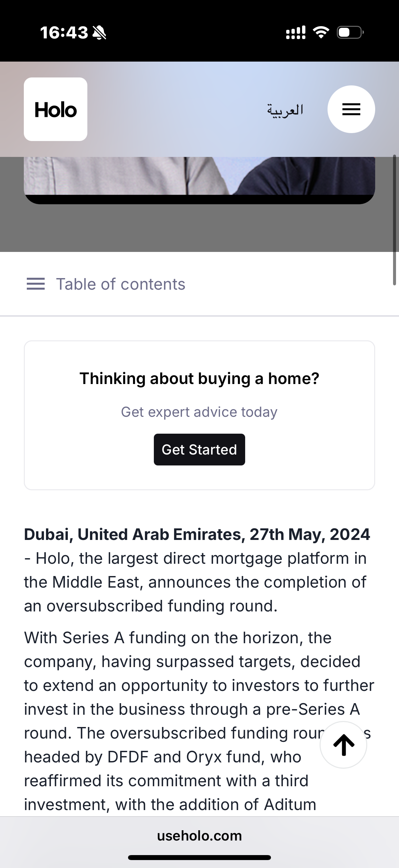
Task: Tap the cellular signal bars icon
Action: (x=296, y=32)
